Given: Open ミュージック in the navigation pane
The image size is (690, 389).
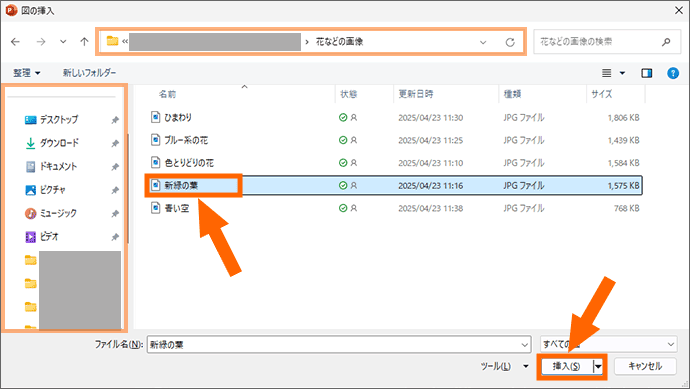Looking at the screenshot, I should click(x=58, y=213).
